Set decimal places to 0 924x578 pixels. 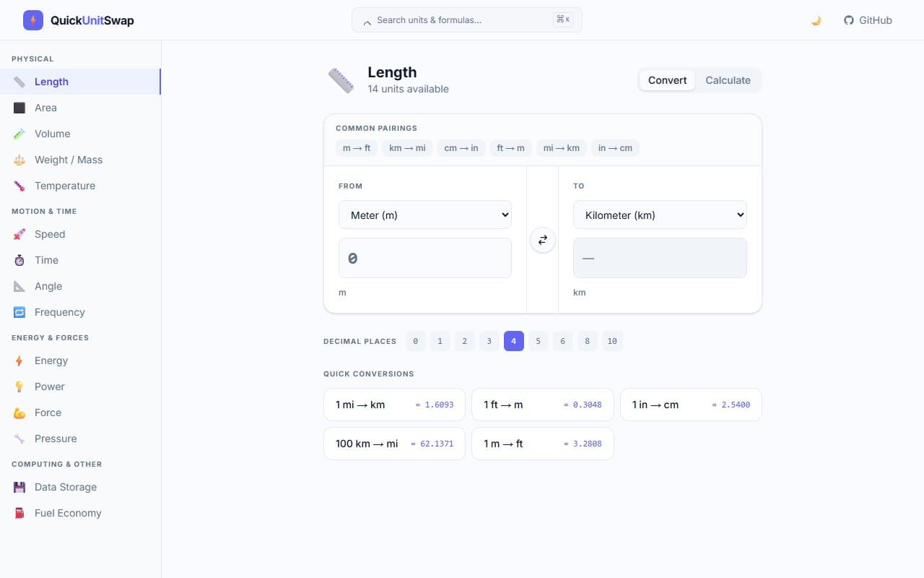click(415, 341)
